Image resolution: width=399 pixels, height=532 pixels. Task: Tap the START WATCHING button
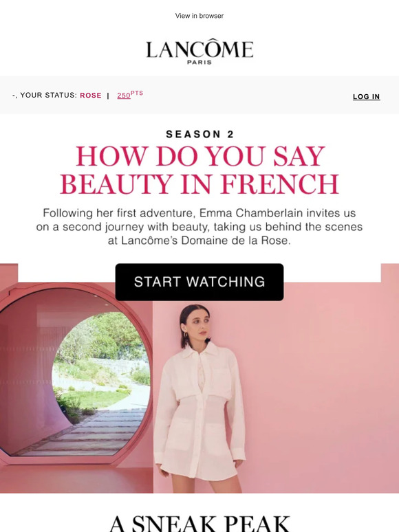coord(199,282)
